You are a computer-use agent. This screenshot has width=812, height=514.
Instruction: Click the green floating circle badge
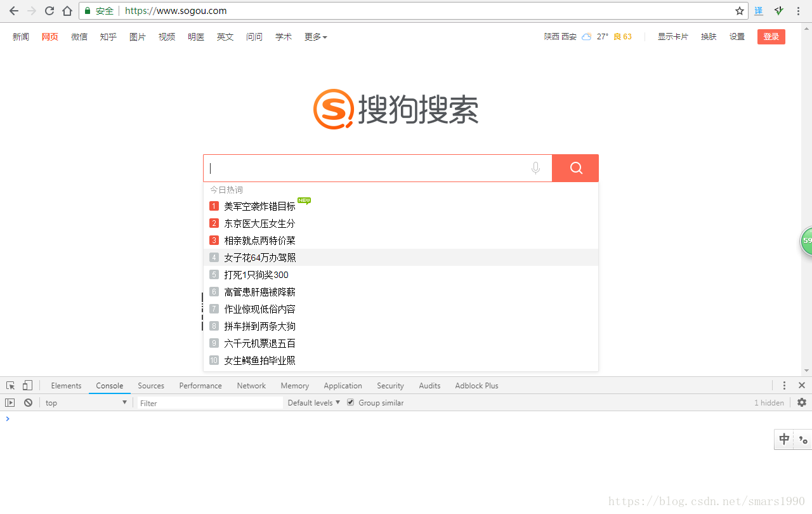[806, 241]
